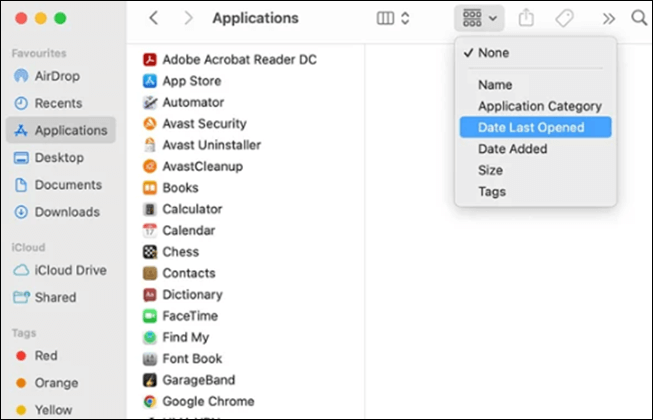Screen dimensions: 653x420
Task: Select the Chess name text
Action: (x=181, y=252)
